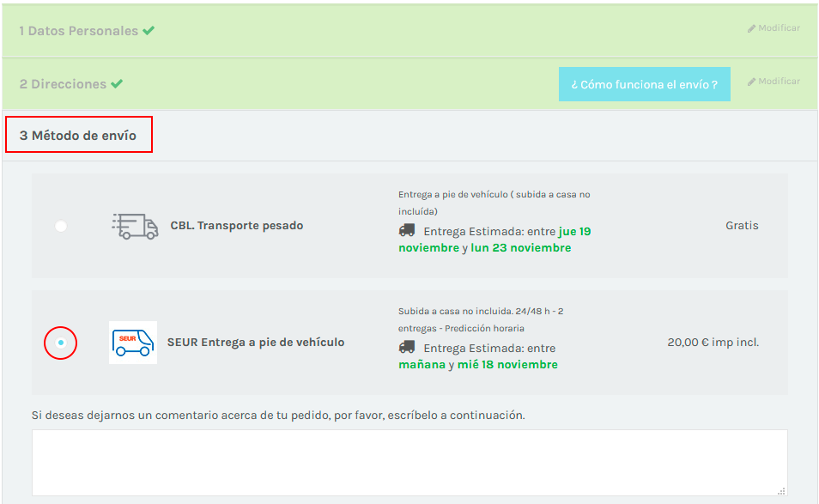
Task: Expand the 1 Datos Personales step
Action: click(78, 31)
